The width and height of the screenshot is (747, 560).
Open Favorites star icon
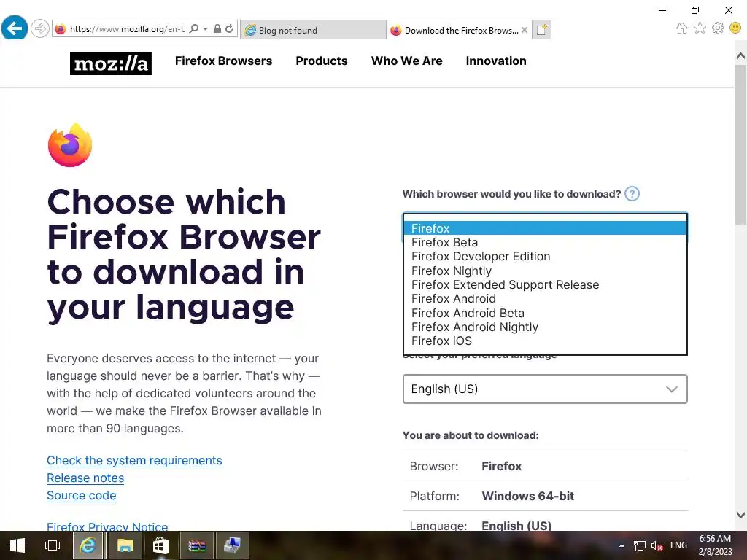pos(700,28)
